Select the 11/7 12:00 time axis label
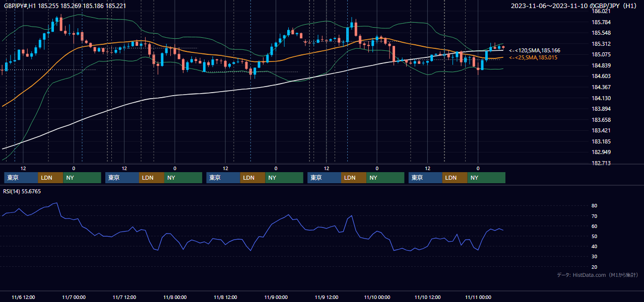This screenshot has width=644, height=302. [x=124, y=297]
